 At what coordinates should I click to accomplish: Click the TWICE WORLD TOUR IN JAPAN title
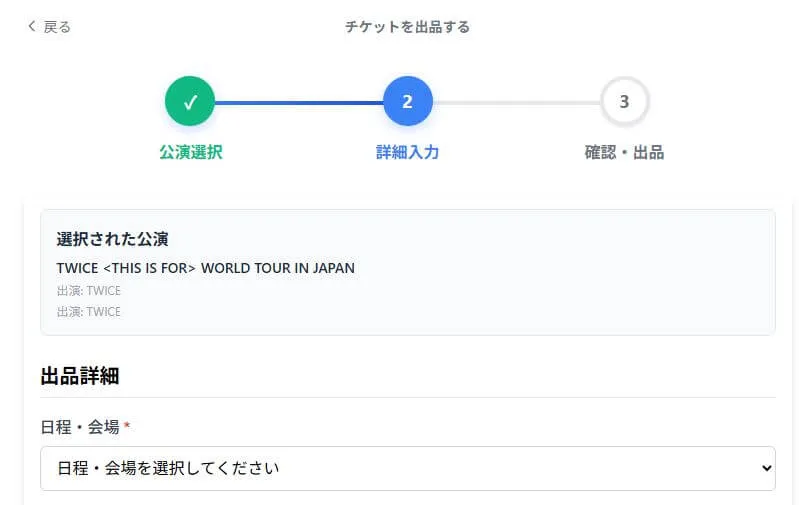click(205, 268)
